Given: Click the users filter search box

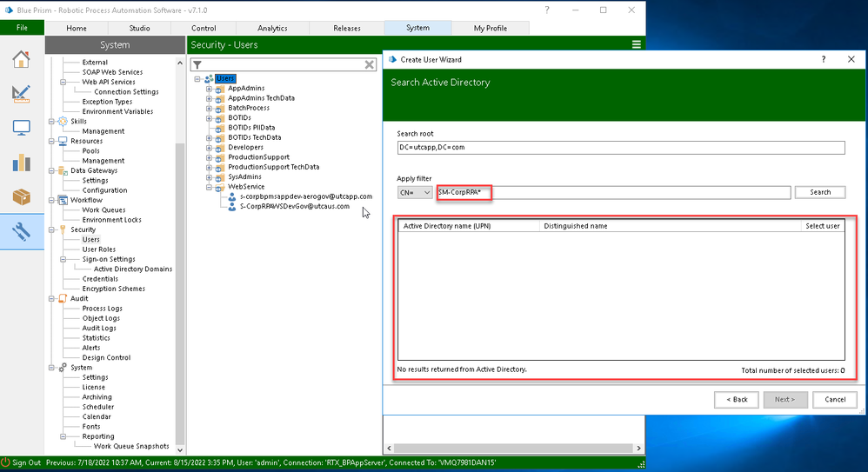Looking at the screenshot, I should point(284,64).
